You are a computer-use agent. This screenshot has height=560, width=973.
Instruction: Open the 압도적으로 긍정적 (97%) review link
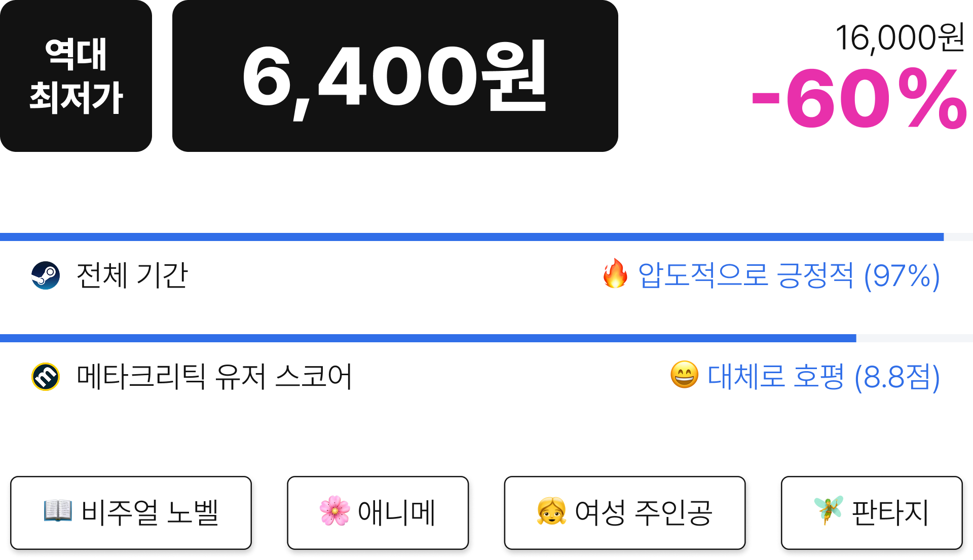click(789, 275)
